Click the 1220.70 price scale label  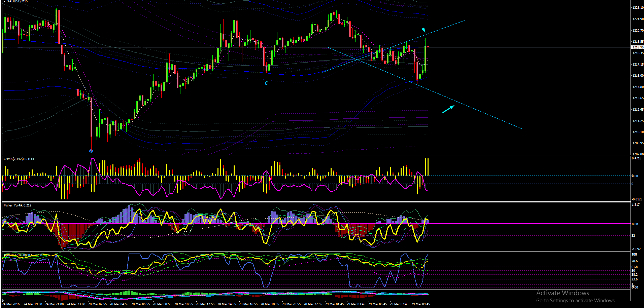tap(638, 31)
